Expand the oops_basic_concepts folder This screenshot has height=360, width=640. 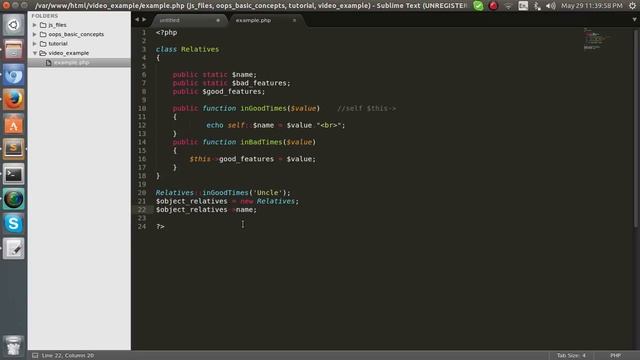pos(35,34)
